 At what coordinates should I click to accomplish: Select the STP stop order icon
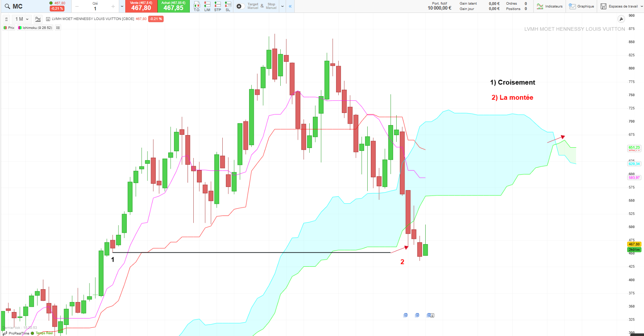218,6
